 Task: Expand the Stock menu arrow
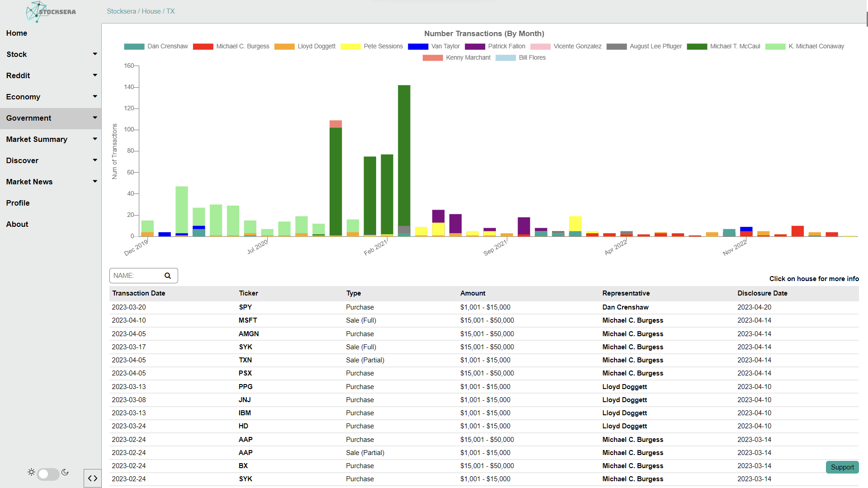click(x=95, y=54)
